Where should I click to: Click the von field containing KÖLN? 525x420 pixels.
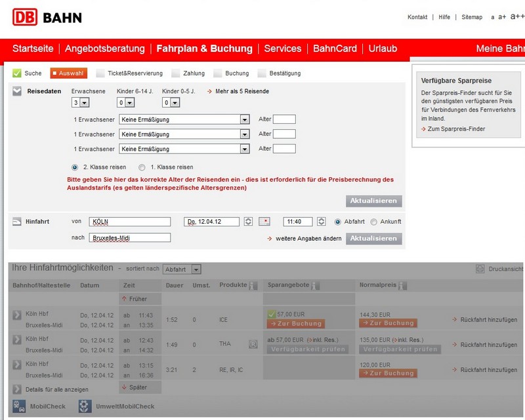(130, 222)
